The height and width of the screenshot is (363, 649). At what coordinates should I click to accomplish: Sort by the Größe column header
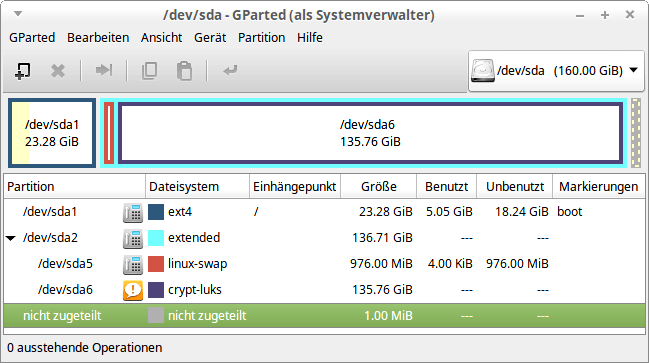[x=378, y=187]
